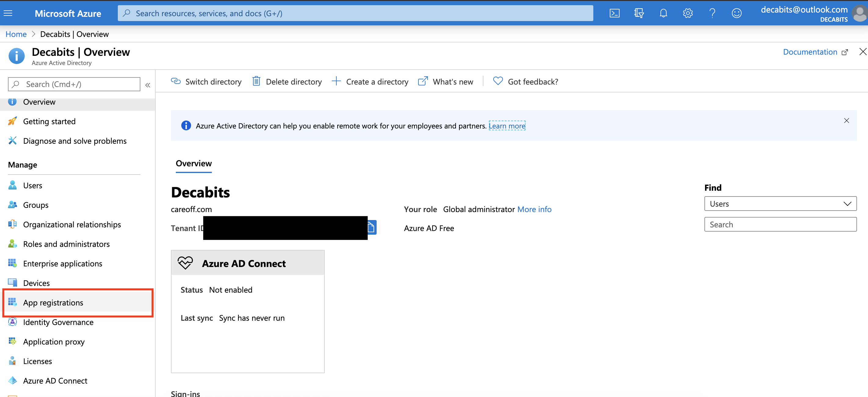Click the careoff.com domain text
Viewport: 868px width, 397px height.
(191, 209)
